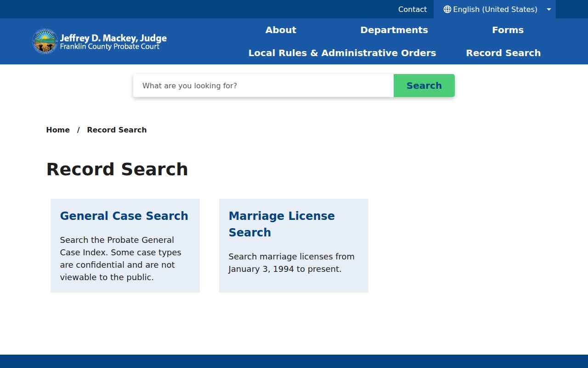This screenshot has width=588, height=368.
Task: Click the Franklin County court seal logo
Action: pyautogui.click(x=45, y=41)
